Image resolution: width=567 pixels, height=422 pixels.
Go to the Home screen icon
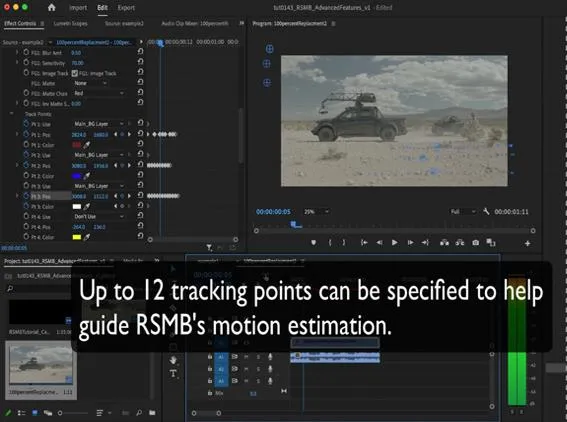click(x=51, y=7)
